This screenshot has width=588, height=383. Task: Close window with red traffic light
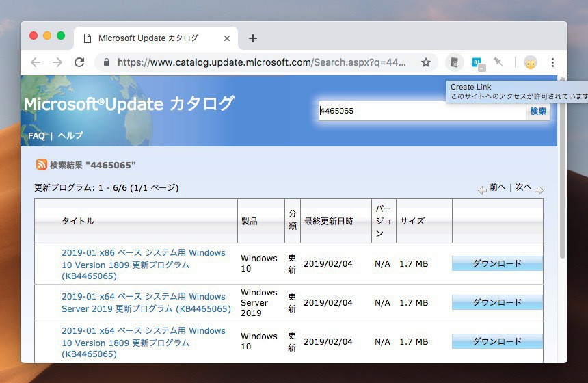pos(34,36)
